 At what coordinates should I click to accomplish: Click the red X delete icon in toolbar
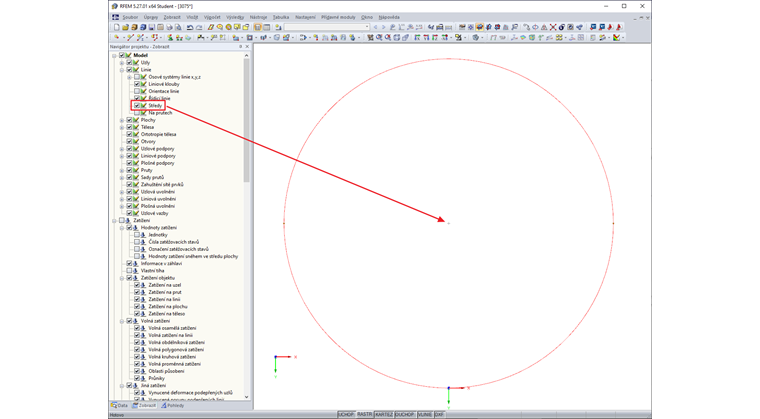pyautogui.click(x=553, y=27)
